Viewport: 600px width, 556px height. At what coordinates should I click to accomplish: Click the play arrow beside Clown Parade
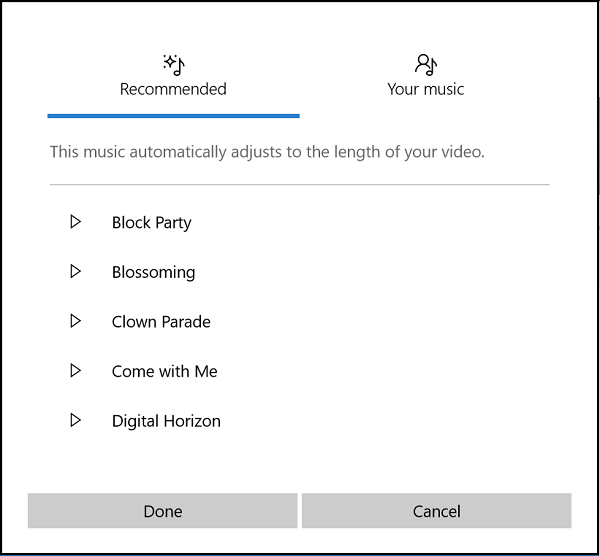[x=75, y=321]
